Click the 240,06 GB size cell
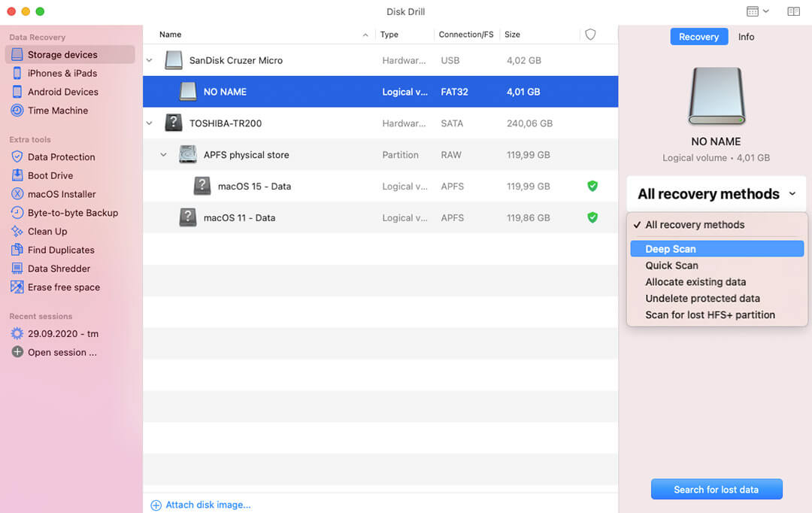The width and height of the screenshot is (812, 513). coord(529,123)
